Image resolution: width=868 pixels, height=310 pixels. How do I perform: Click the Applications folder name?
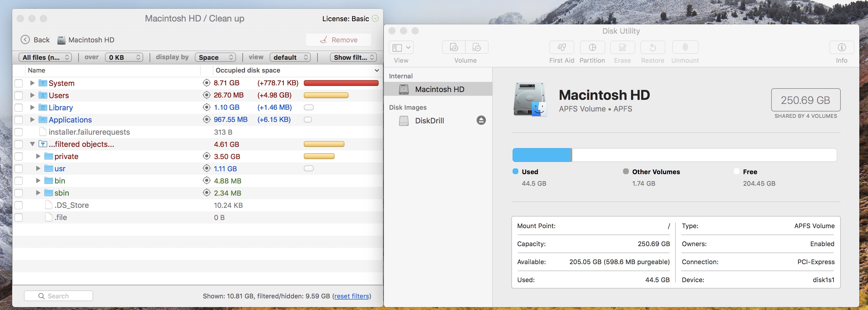70,119
